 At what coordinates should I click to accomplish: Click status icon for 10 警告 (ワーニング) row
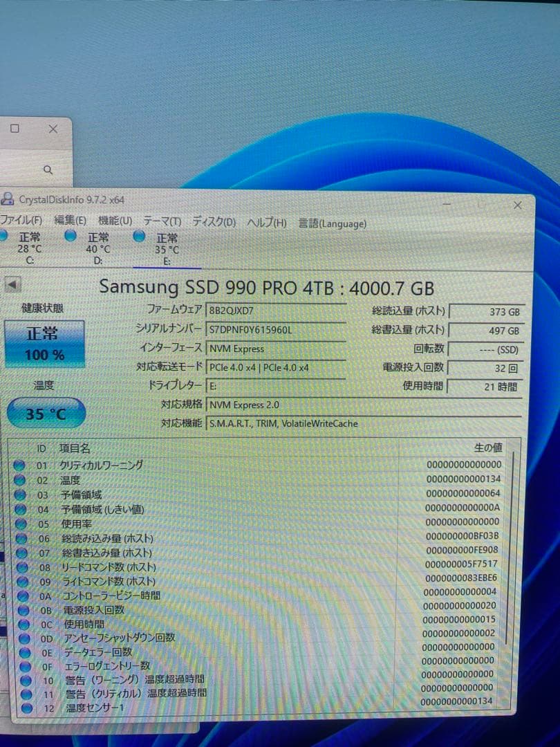(26, 681)
